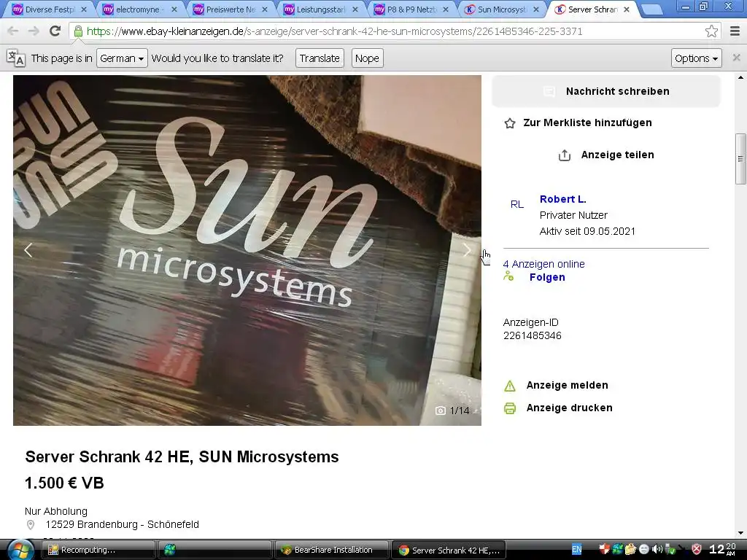This screenshot has width=747, height=560.
Task: Click the translate icon in the bar
Action: [x=16, y=58]
